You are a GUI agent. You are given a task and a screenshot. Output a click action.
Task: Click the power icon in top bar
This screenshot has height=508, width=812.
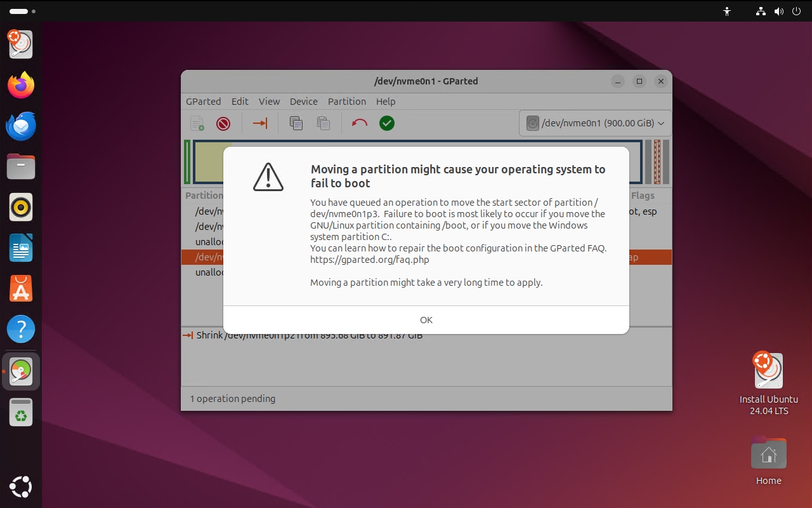tap(796, 11)
